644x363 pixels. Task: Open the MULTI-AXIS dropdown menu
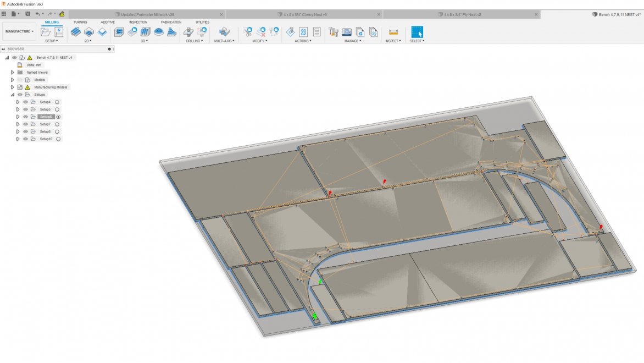[x=224, y=41]
